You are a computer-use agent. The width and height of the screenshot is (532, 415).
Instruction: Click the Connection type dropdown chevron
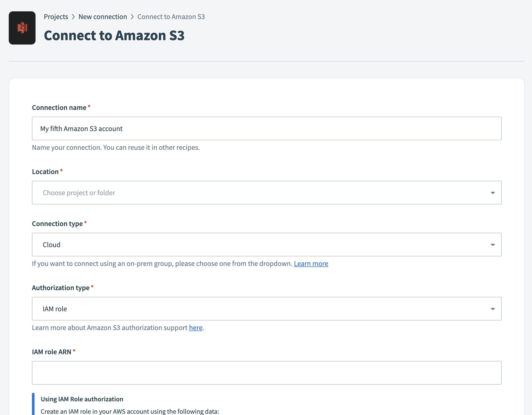[x=493, y=245]
